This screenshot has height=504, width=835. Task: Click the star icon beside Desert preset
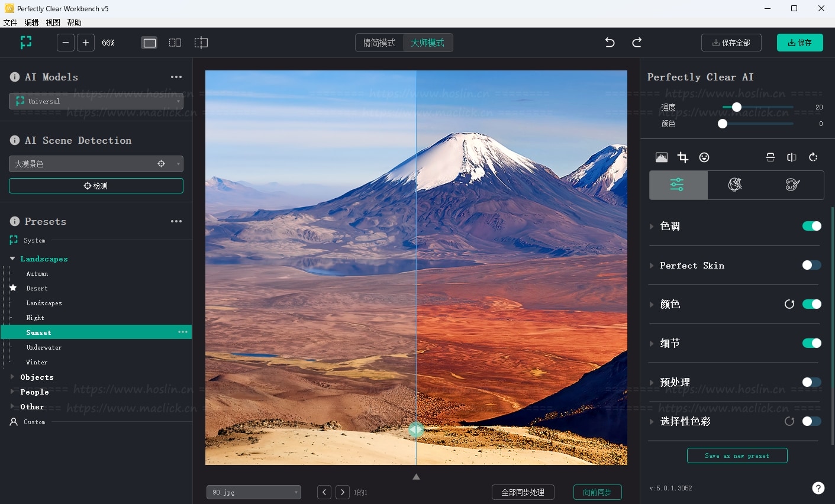click(x=13, y=288)
